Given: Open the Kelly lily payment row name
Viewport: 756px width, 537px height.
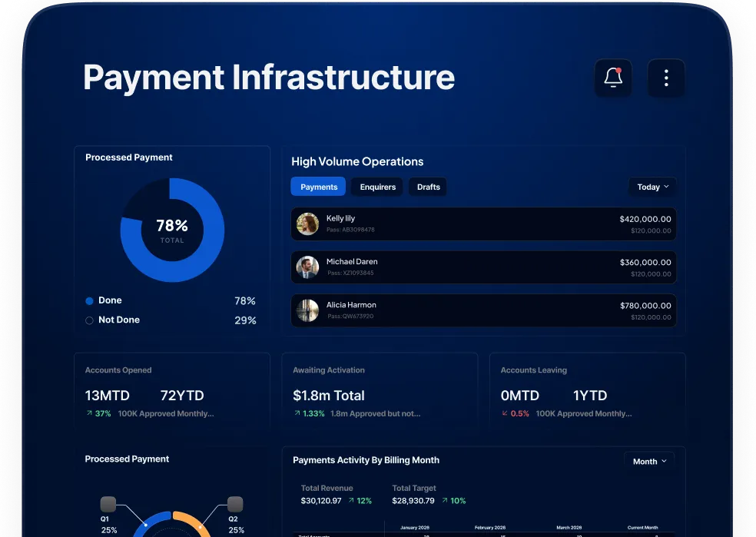Looking at the screenshot, I should 340,218.
